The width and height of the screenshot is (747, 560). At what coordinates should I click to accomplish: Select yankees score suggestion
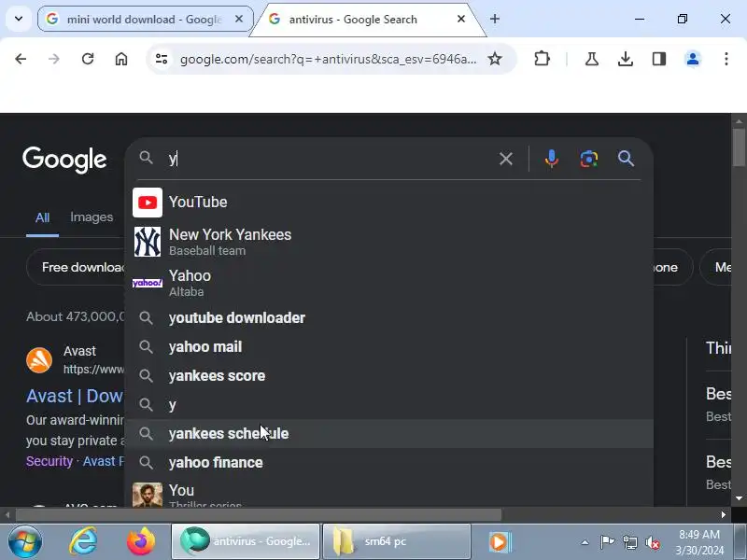(388, 376)
